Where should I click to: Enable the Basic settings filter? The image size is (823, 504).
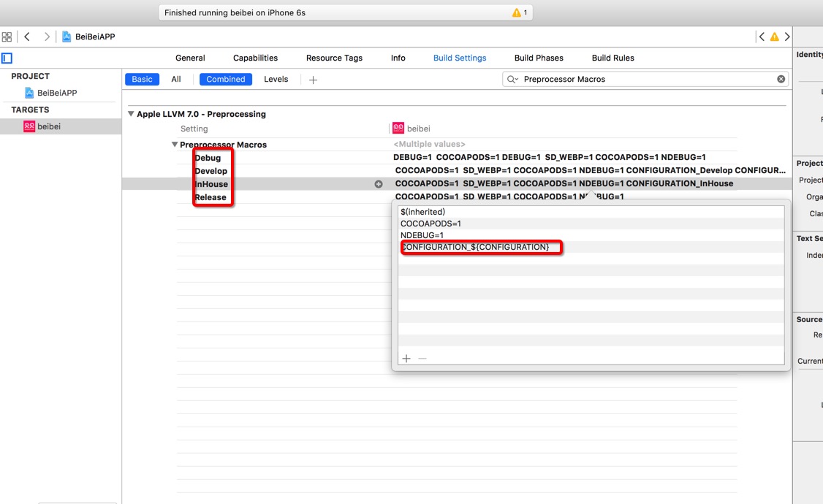pyautogui.click(x=142, y=79)
